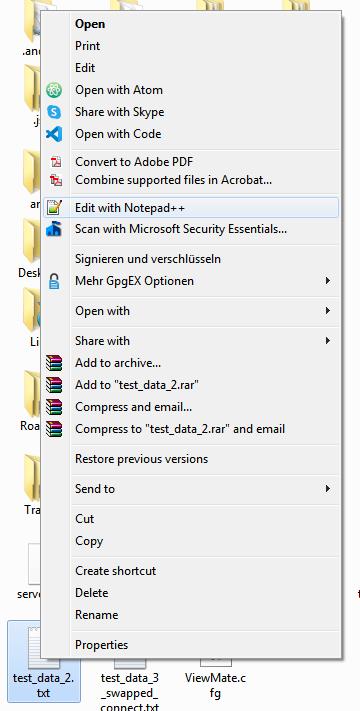Click the Atom icon in context menu
Screen dimensions: 360x711
[x=54, y=90]
